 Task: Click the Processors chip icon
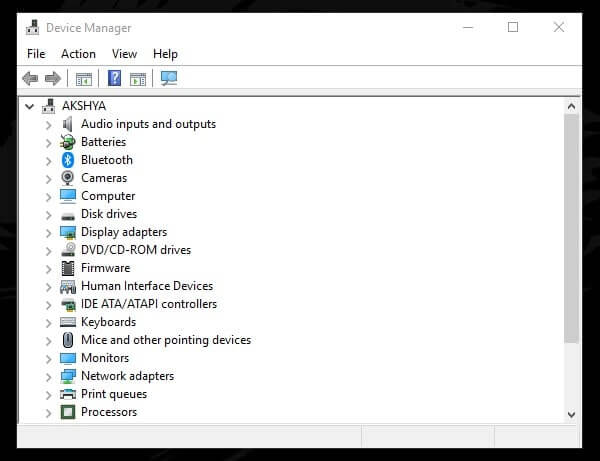point(68,412)
